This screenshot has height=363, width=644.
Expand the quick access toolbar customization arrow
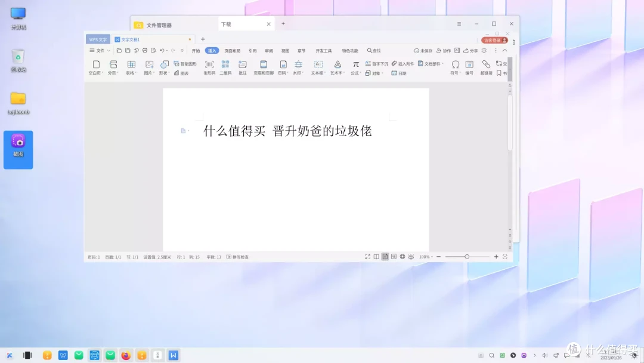click(x=182, y=51)
